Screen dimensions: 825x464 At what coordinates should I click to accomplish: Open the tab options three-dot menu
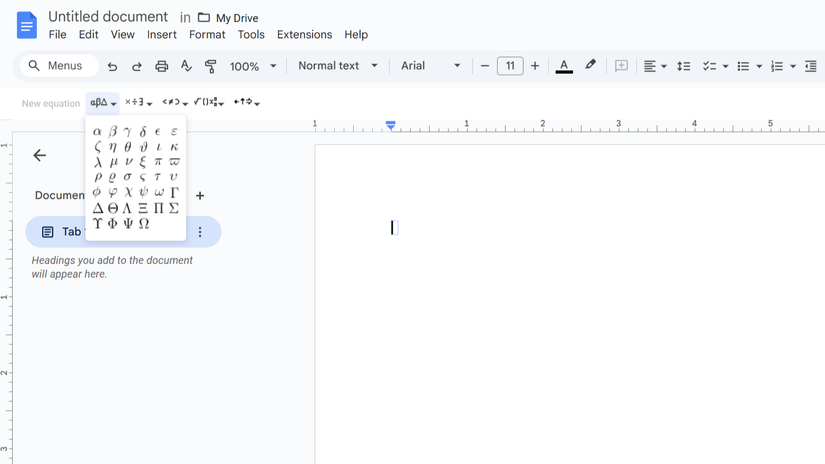[200, 232]
